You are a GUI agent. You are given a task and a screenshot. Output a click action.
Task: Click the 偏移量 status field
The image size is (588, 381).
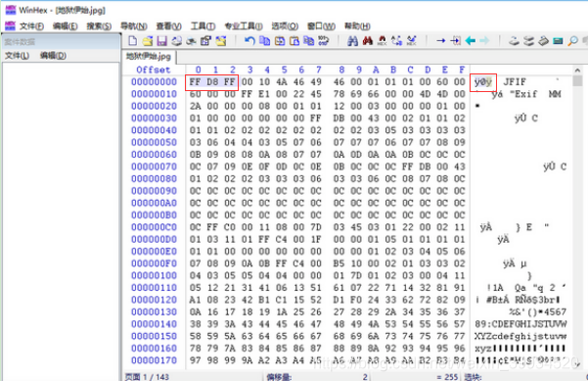[279, 377]
